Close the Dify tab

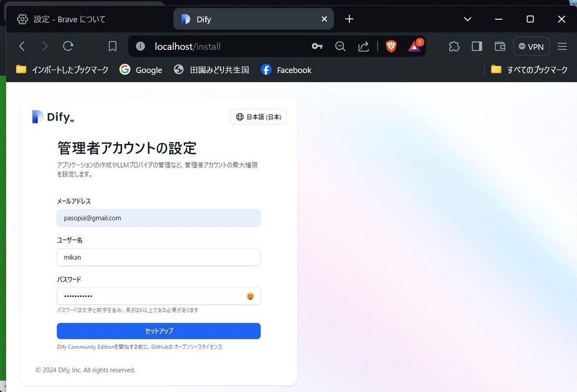[x=324, y=19]
